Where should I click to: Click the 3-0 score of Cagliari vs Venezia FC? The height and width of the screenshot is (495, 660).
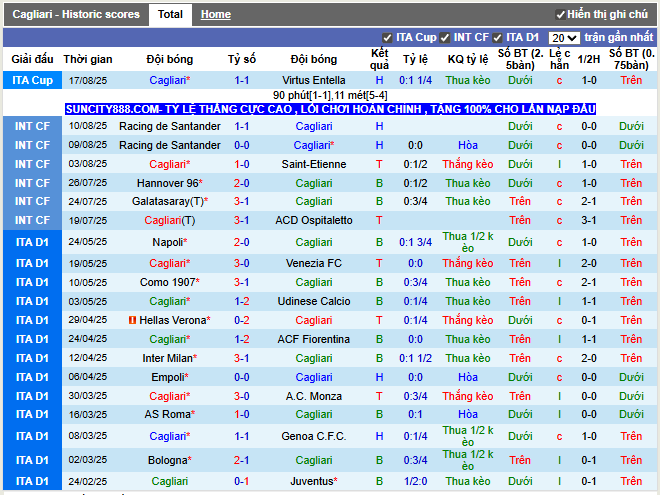pyautogui.click(x=242, y=263)
